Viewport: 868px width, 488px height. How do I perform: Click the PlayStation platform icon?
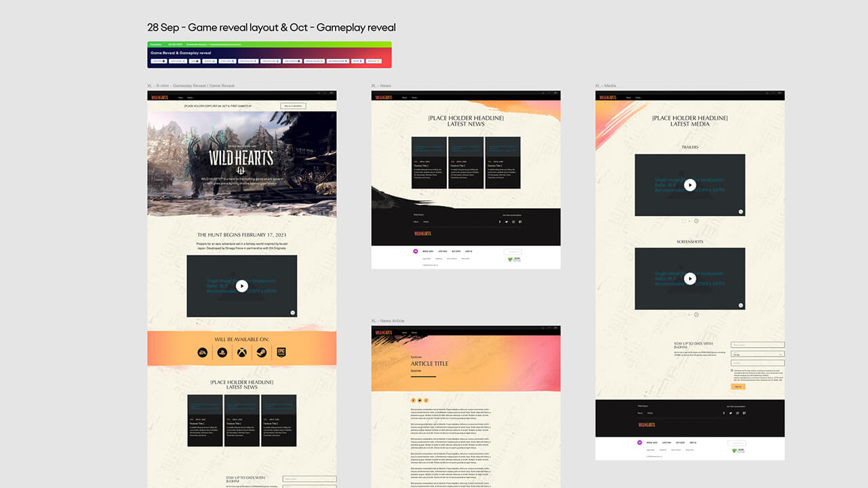coord(222,352)
